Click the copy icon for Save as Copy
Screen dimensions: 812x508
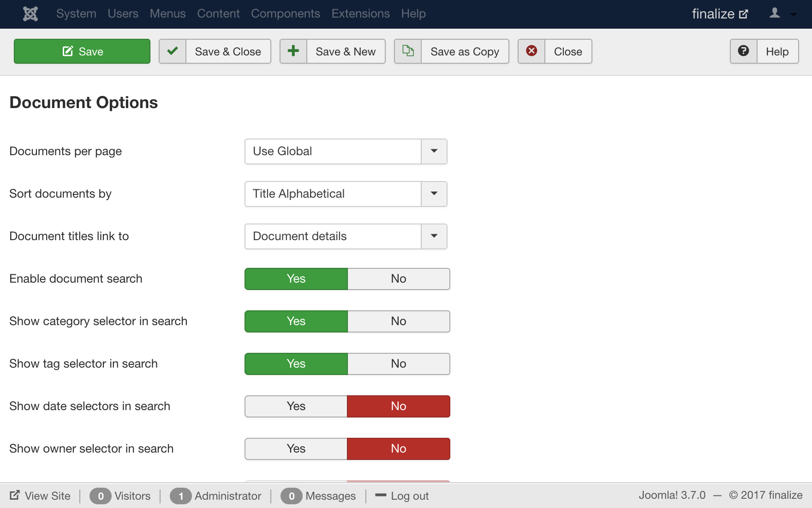coord(408,51)
